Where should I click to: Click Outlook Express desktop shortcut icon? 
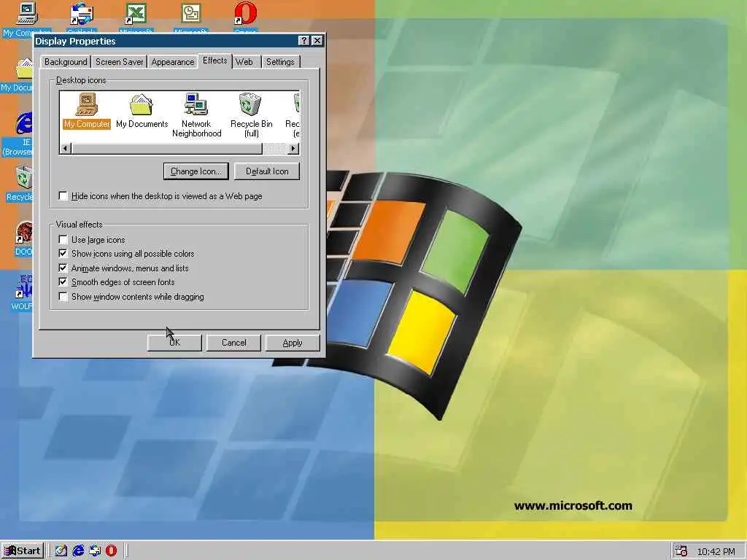tap(82, 17)
